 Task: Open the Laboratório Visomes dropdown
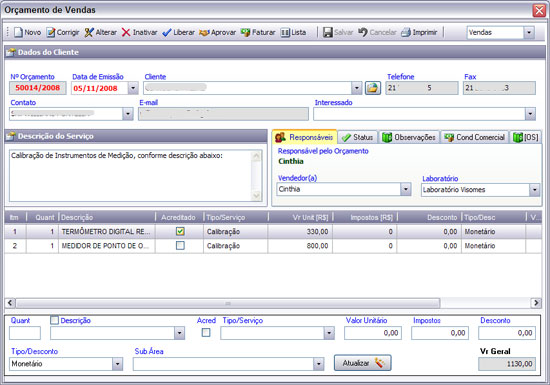click(x=534, y=190)
